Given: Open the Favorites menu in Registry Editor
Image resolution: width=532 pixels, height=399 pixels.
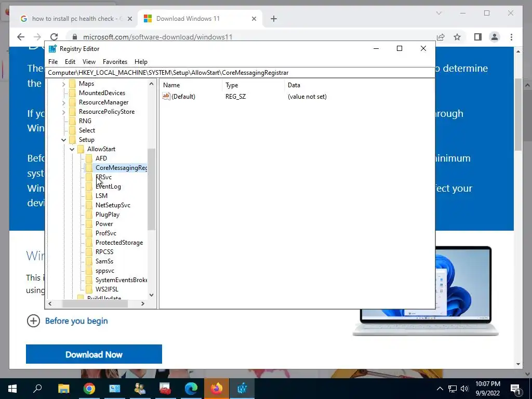Looking at the screenshot, I should [115, 62].
